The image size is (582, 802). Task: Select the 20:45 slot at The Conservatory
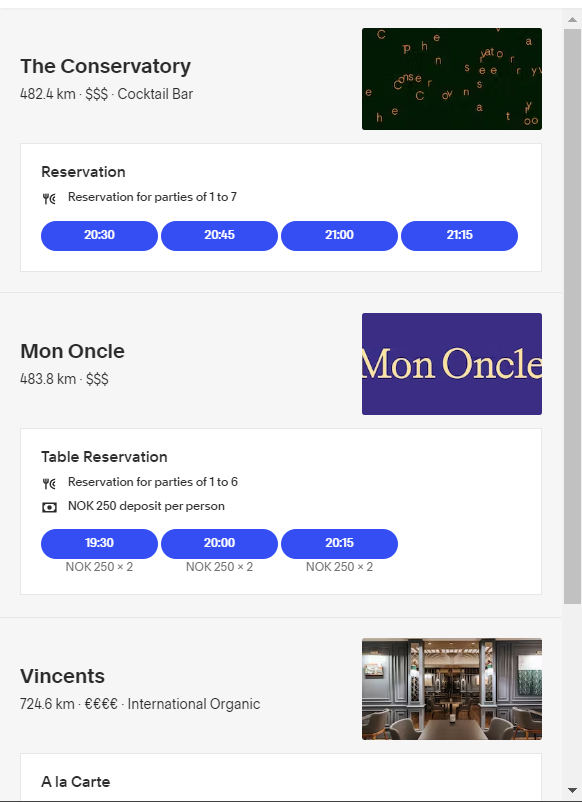[219, 236]
